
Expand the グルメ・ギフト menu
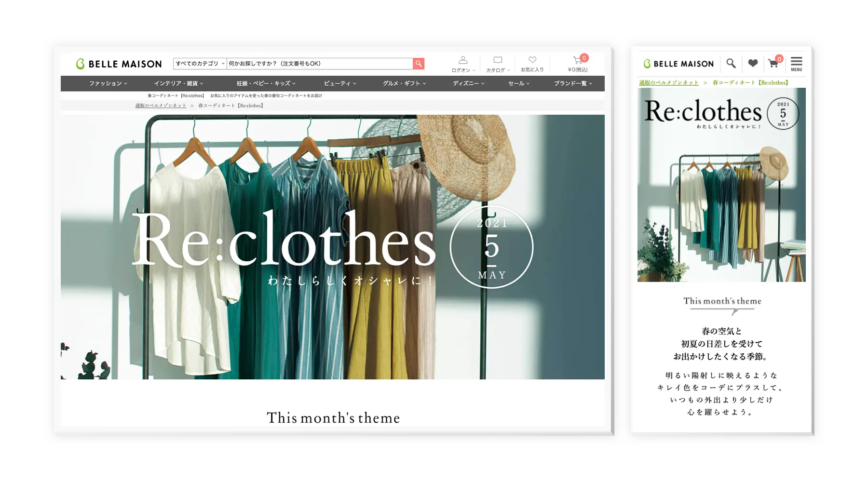tap(405, 83)
